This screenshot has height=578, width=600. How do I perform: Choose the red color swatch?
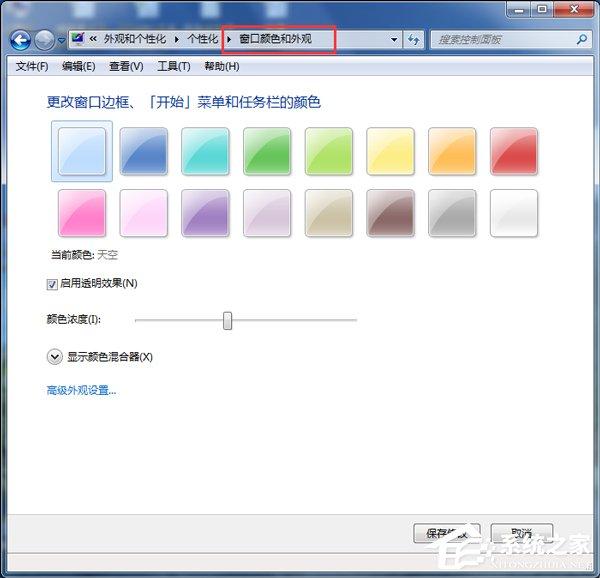tap(514, 151)
